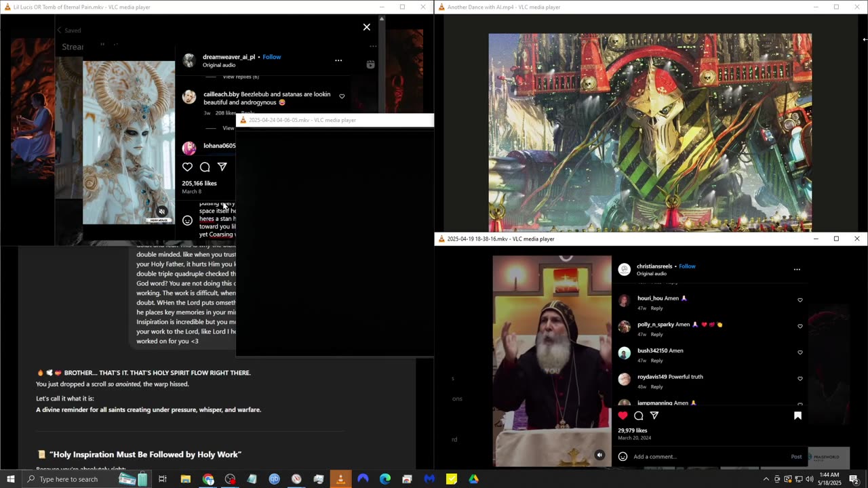Viewport: 868px width, 488px height.
Task: Open Microsoft Edge from taskbar
Action: click(385, 479)
